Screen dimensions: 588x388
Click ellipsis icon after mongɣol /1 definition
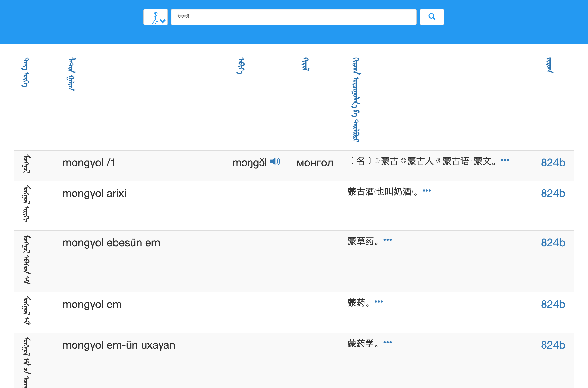[x=505, y=160]
